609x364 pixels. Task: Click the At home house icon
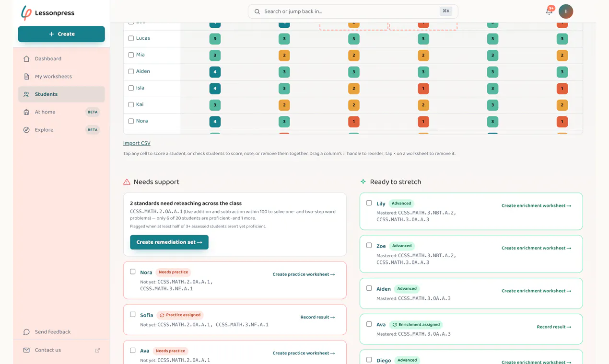tap(26, 112)
